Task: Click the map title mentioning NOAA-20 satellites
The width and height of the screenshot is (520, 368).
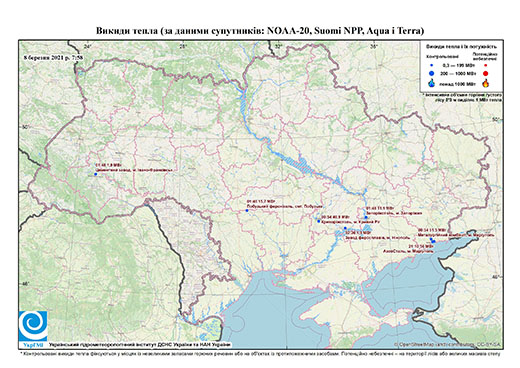Action: click(260, 31)
